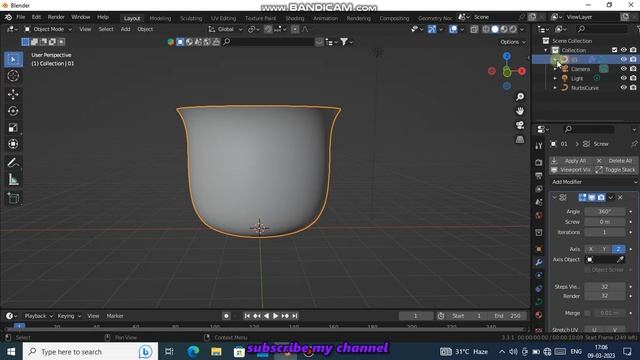Toggle the camera view icon
The height and width of the screenshot is (360, 640).
coord(520,125)
